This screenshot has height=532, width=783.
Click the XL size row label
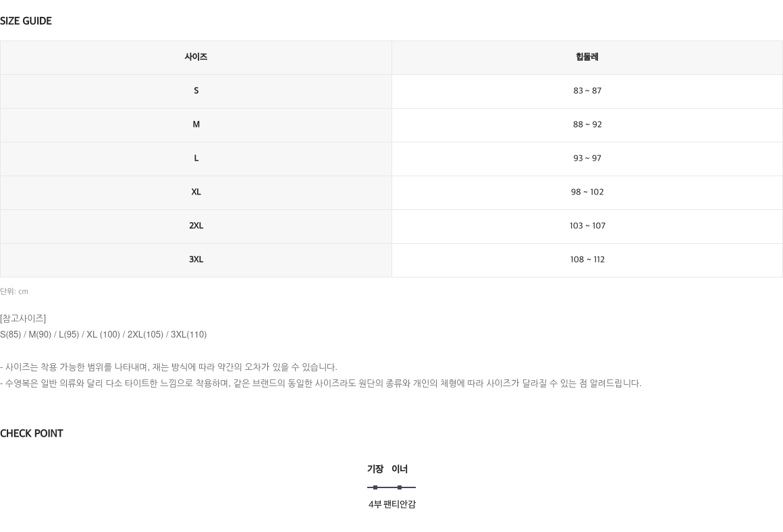(196, 192)
